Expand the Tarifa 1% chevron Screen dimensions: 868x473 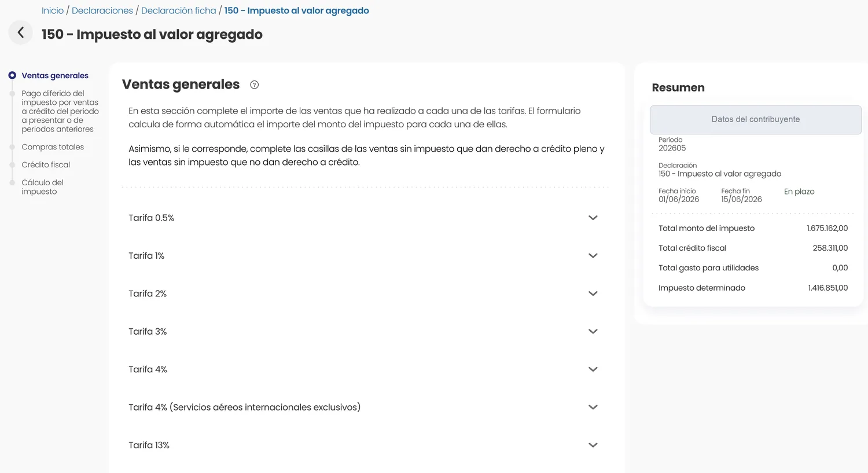click(x=593, y=255)
